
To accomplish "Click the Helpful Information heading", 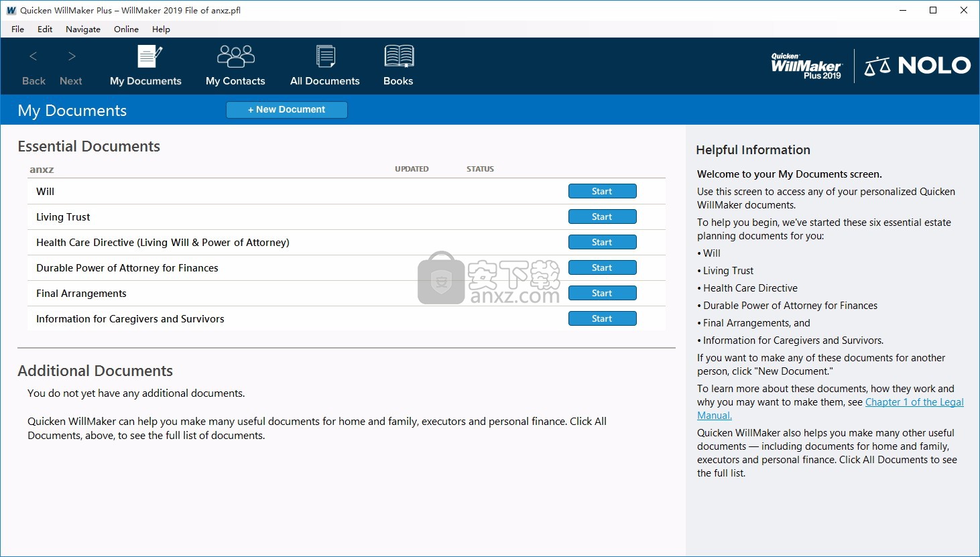I will (753, 150).
